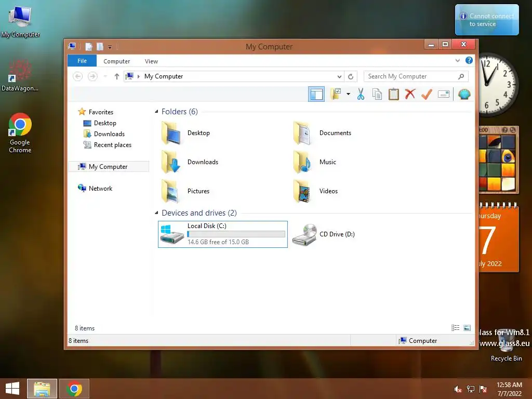532x399 pixels.
Task: Select Downloads under Favorites
Action: pos(109,134)
